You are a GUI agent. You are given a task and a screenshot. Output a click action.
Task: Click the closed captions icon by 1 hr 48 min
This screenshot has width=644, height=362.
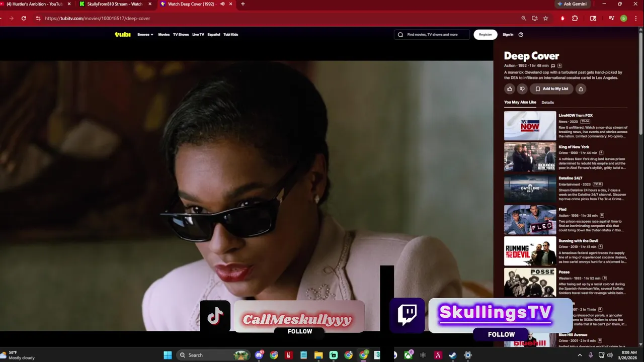click(553, 66)
